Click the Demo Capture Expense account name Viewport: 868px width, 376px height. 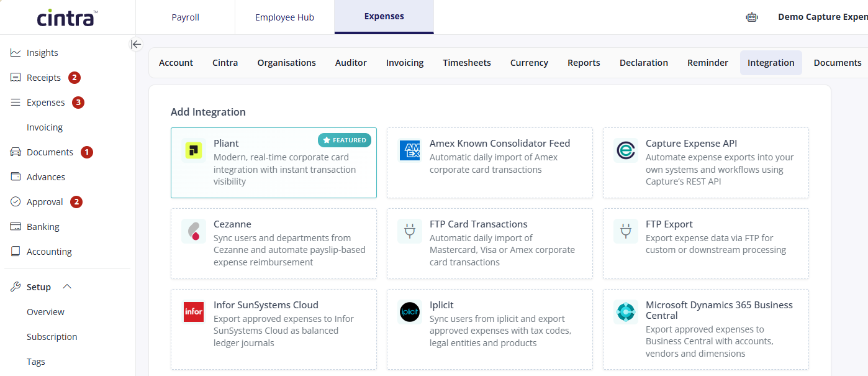pos(823,17)
